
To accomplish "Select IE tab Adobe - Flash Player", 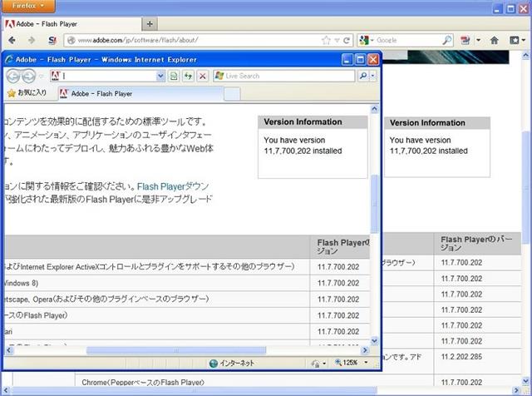I will (140, 93).
